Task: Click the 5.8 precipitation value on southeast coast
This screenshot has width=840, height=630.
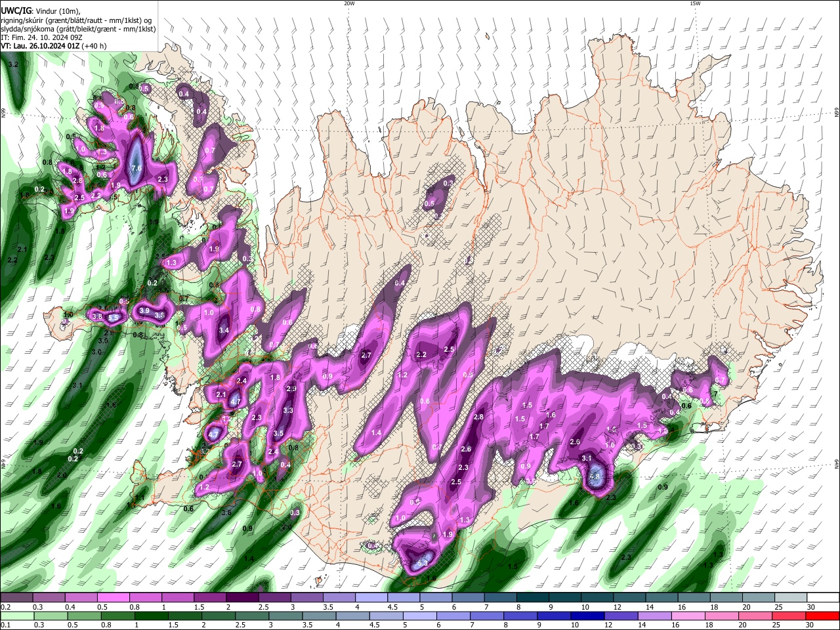Action: (x=595, y=476)
